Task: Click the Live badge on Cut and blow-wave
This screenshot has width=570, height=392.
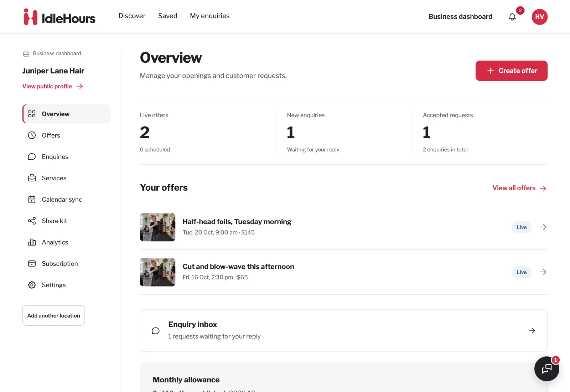Action: [x=522, y=272]
